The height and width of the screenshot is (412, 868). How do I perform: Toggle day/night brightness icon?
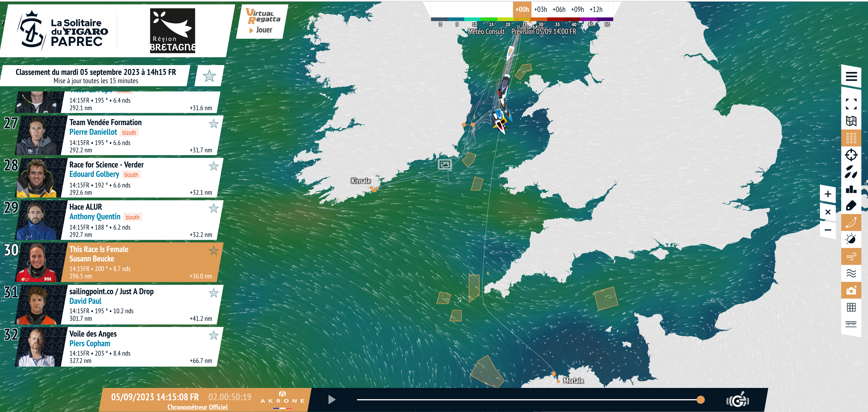click(x=851, y=239)
